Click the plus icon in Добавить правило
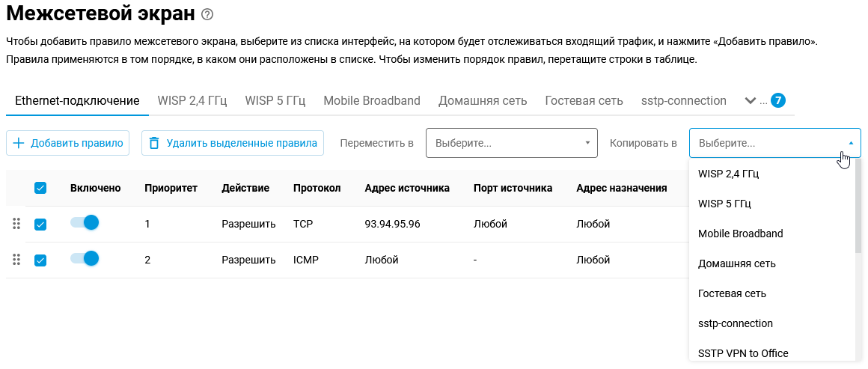 pos(19,143)
